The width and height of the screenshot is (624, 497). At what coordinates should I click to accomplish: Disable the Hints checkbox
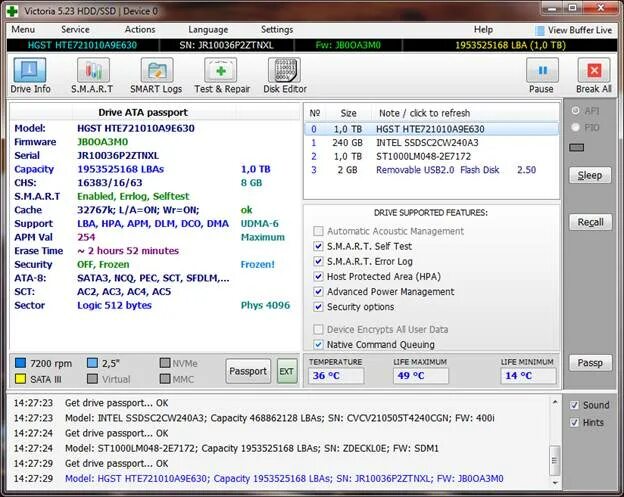coord(574,422)
